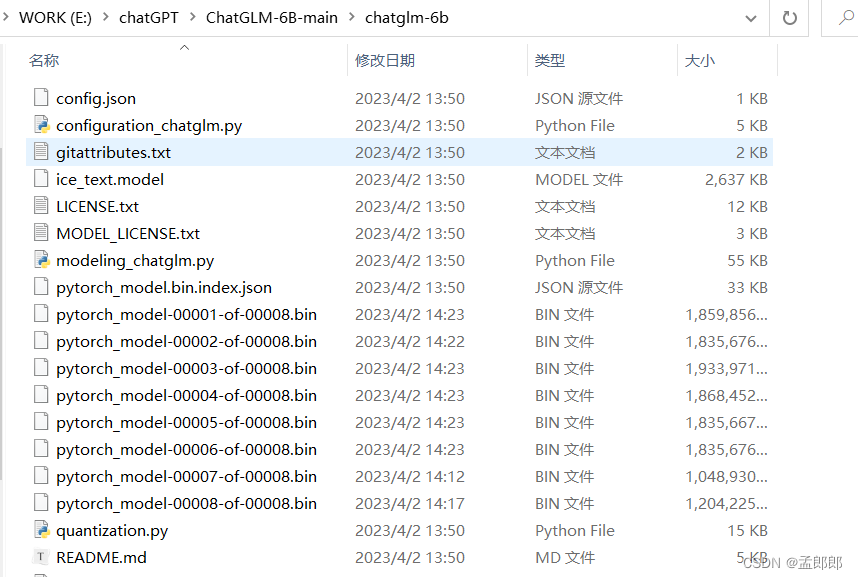Select the MODEL_LICENSE.txt file name
This screenshot has width=858, height=579.
pos(128,234)
